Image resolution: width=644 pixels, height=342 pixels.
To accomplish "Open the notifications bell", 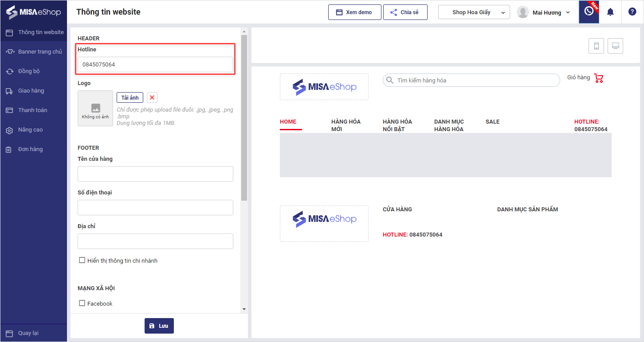I will (x=610, y=12).
